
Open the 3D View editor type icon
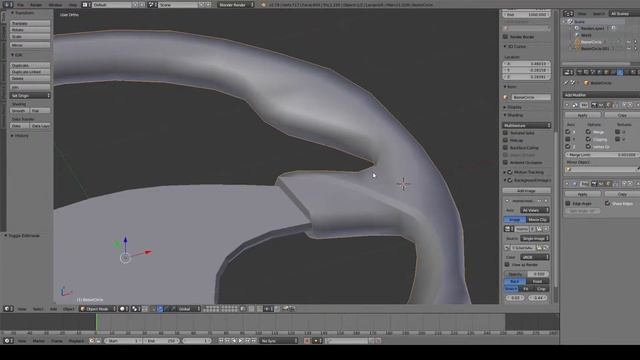8,309
